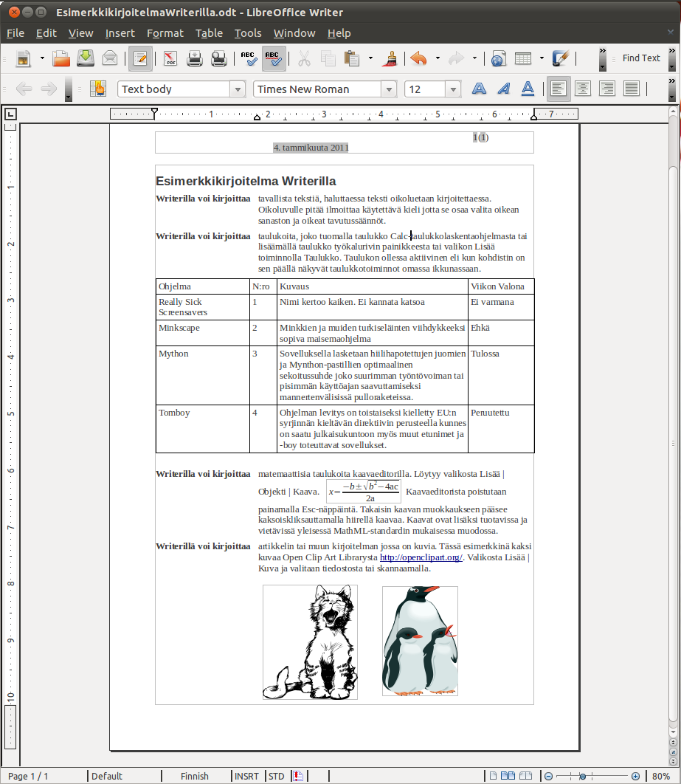The image size is (681, 784).
Task: Expand the Undo history dropdown
Action: [x=438, y=58]
